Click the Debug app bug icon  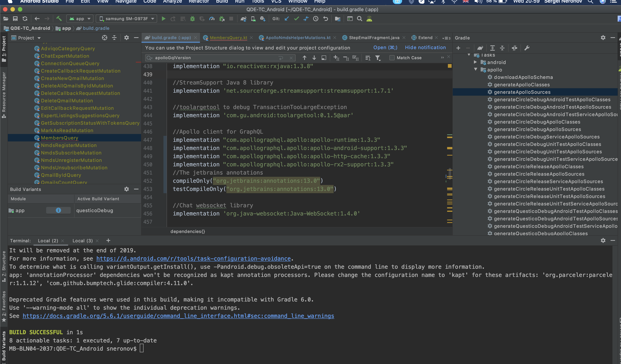click(192, 19)
